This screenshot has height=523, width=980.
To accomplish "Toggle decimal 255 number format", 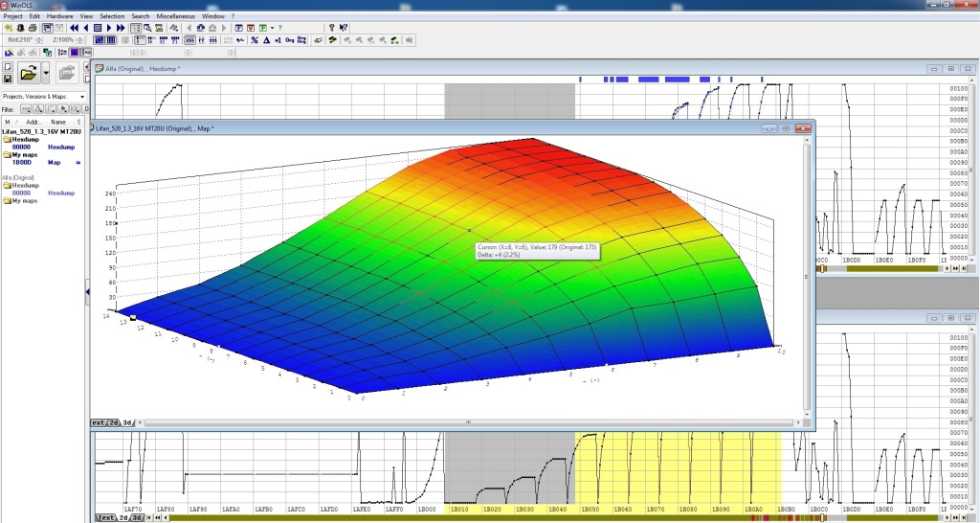I will 189,40.
